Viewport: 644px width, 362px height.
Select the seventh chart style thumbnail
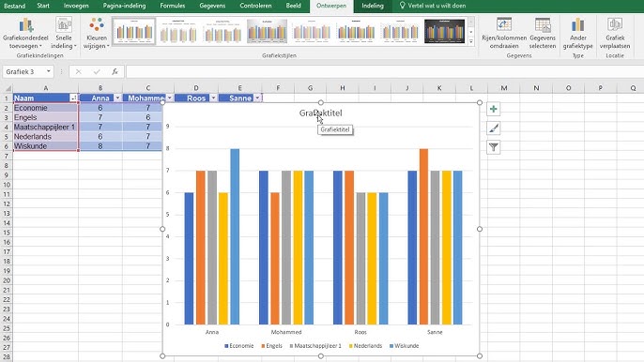400,31
